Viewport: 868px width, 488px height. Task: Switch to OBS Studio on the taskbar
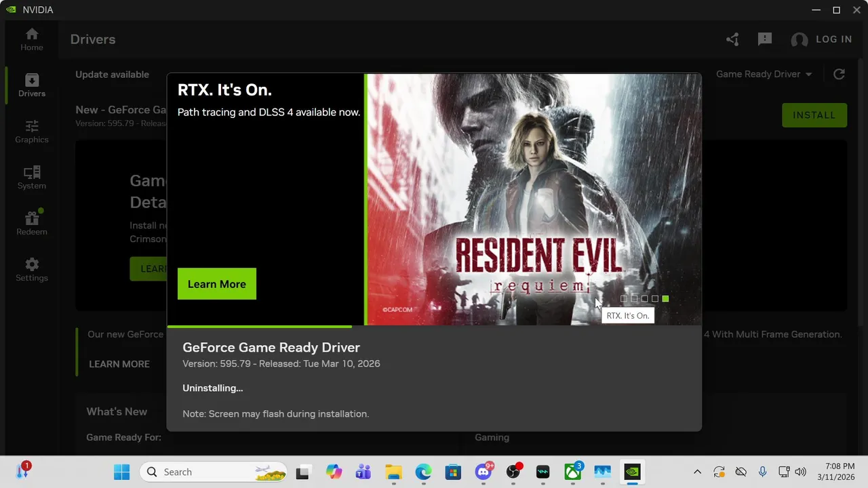coord(514,472)
